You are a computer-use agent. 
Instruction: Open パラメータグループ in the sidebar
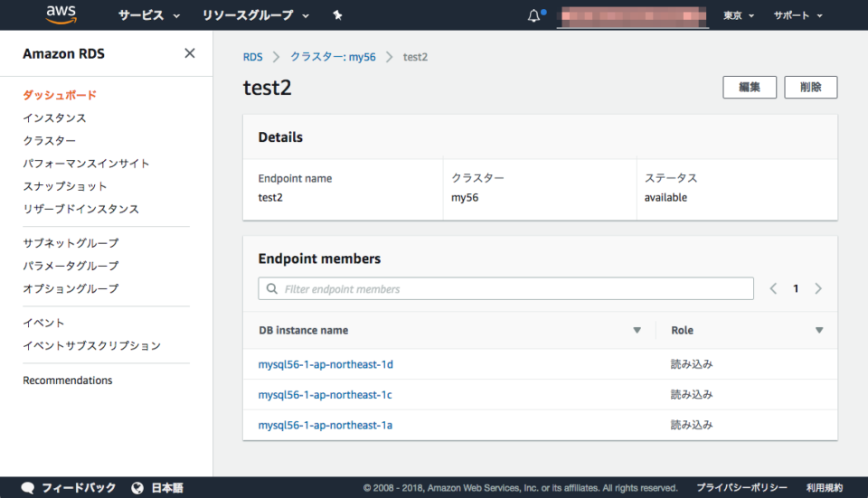tap(71, 266)
